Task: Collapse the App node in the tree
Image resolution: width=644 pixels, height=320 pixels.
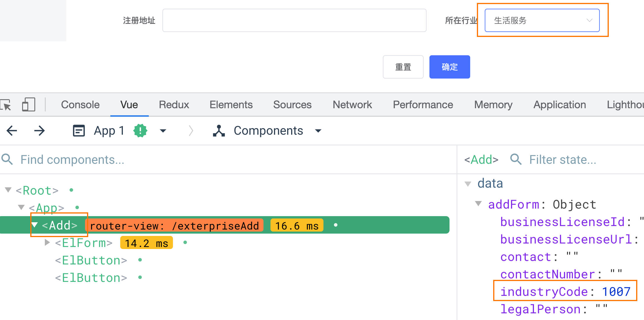Action: click(21, 207)
